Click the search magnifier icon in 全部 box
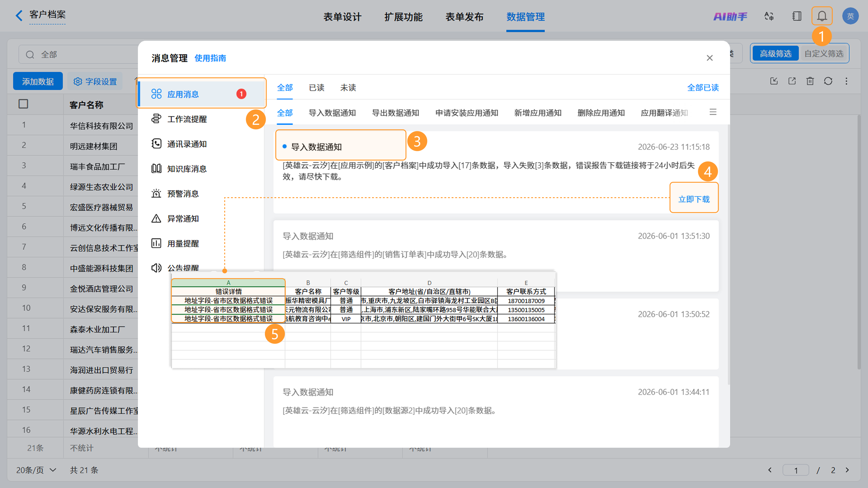868x488 pixels. (x=30, y=54)
